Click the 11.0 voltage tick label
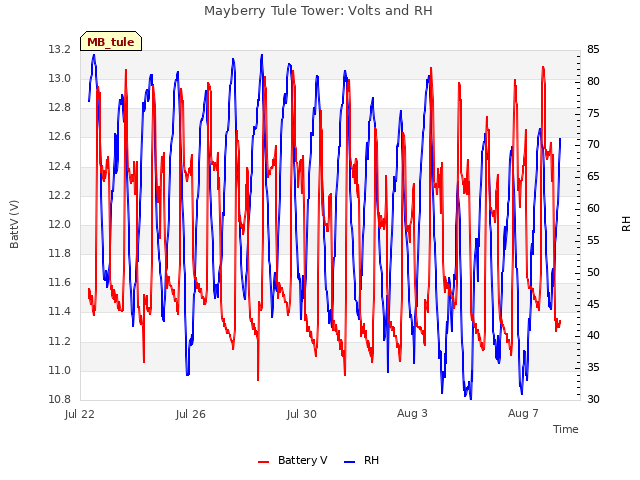The height and width of the screenshot is (480, 640). coord(60,370)
